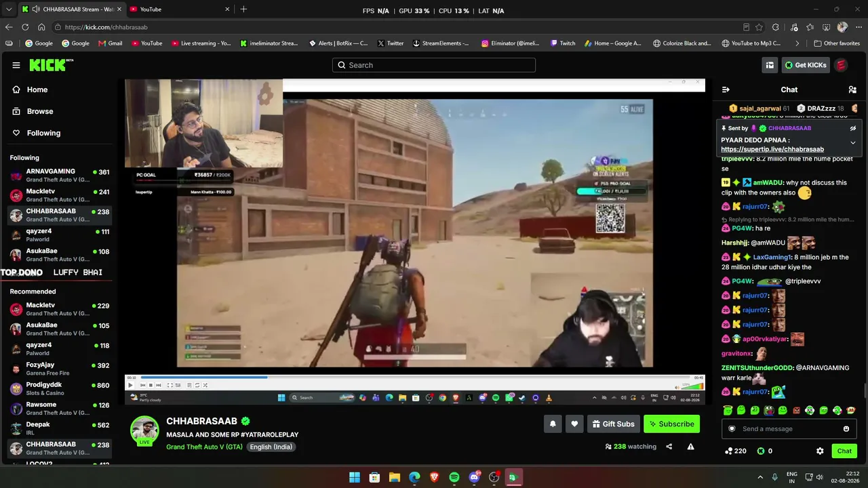Open chat settings gear icon
This screenshot has height=488, width=868.
point(820,451)
